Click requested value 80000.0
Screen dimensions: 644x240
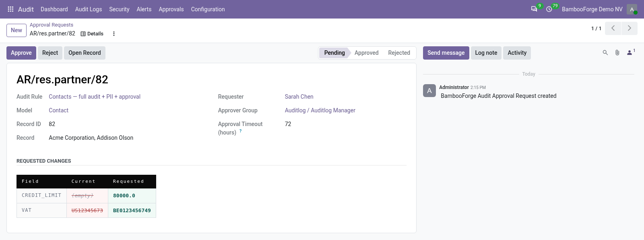(124, 196)
